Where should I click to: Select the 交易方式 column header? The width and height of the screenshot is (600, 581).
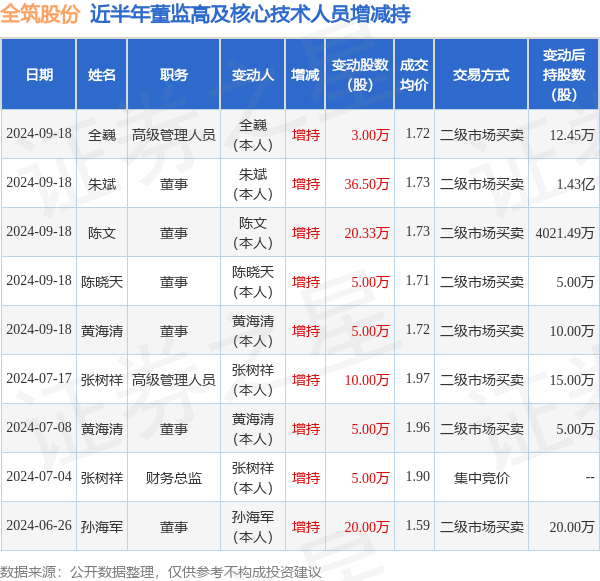tap(481, 75)
